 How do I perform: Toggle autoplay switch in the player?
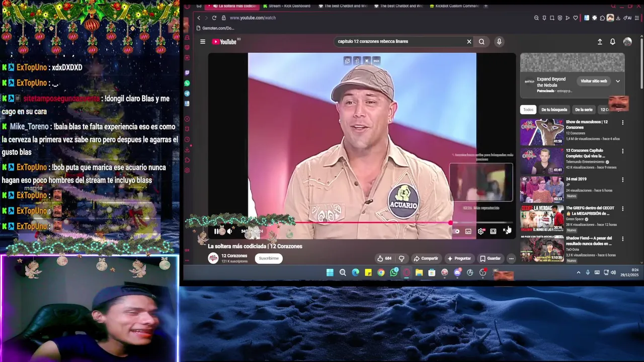click(456, 231)
